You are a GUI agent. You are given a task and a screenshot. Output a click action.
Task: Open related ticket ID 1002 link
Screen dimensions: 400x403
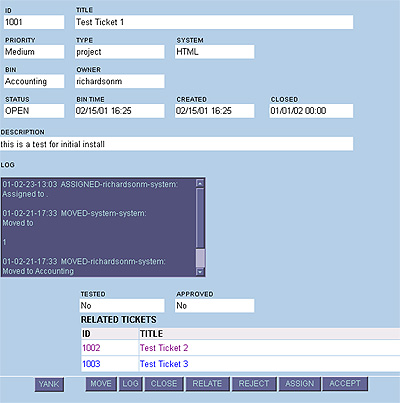[x=91, y=348]
